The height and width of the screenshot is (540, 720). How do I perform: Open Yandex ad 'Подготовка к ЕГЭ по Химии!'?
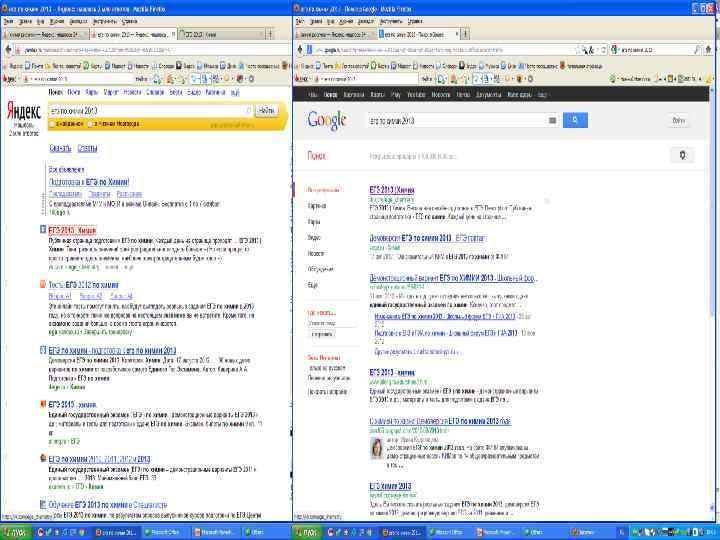[89, 182]
